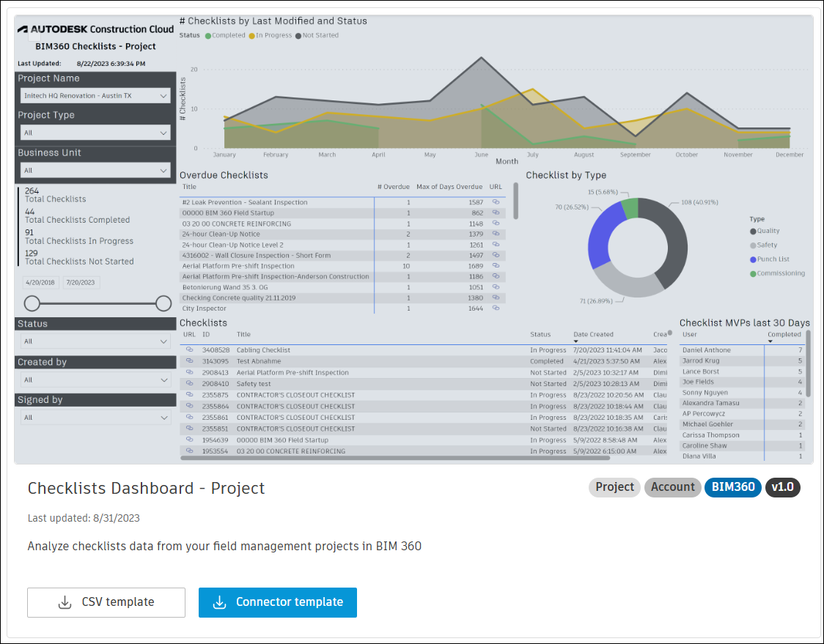Download the Connector template

pyautogui.click(x=277, y=602)
